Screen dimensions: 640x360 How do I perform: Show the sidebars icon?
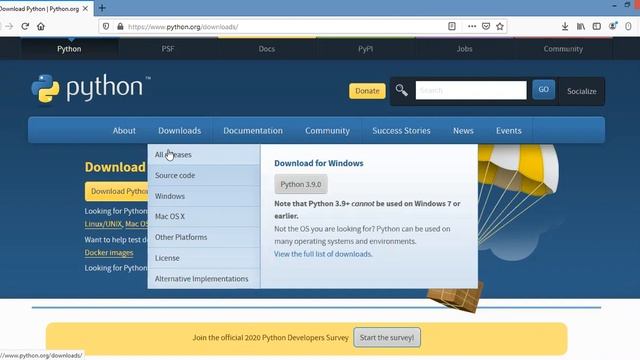597,26
